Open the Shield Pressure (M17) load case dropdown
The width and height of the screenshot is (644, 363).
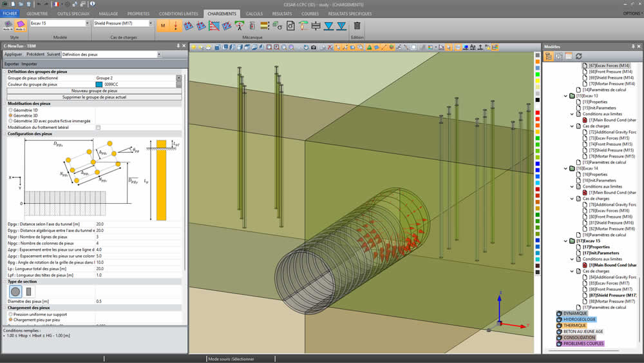(x=151, y=23)
